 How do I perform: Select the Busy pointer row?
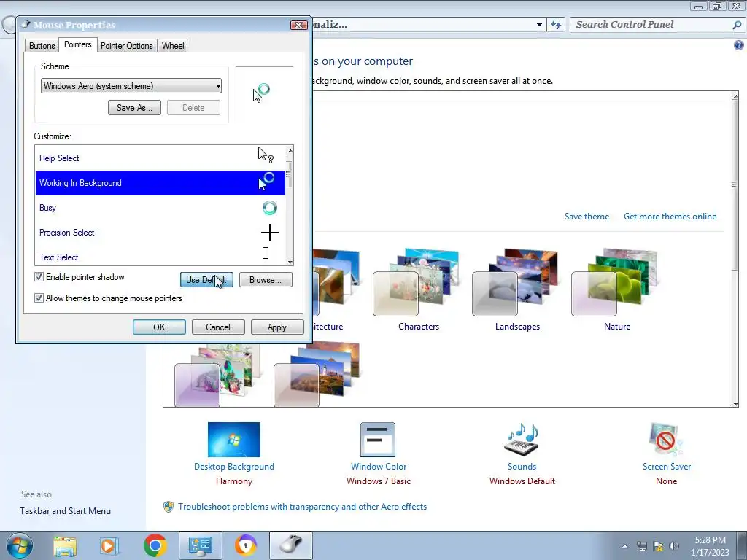tap(160, 208)
